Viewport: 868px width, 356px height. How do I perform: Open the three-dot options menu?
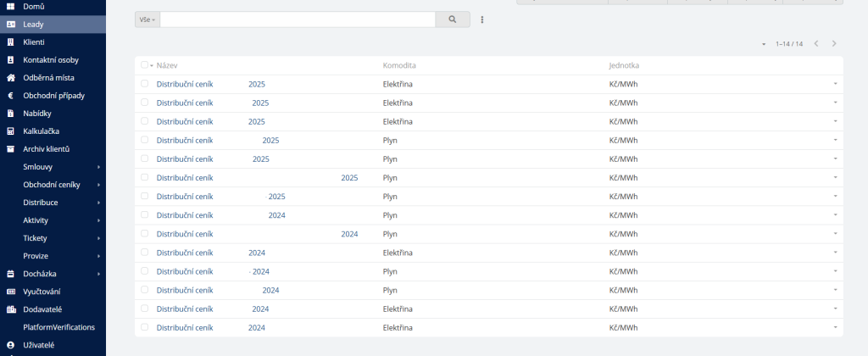point(481,19)
